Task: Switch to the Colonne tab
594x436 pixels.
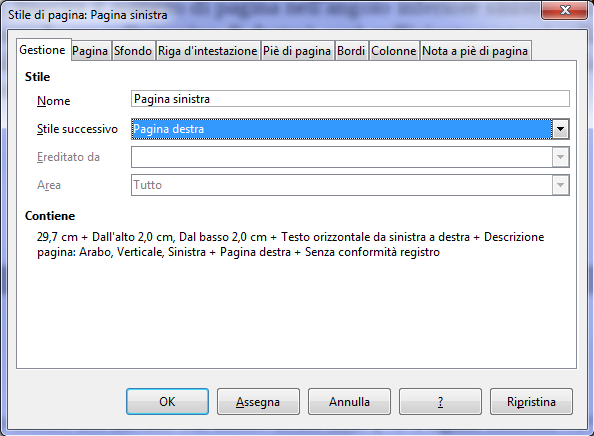Action: pyautogui.click(x=394, y=51)
